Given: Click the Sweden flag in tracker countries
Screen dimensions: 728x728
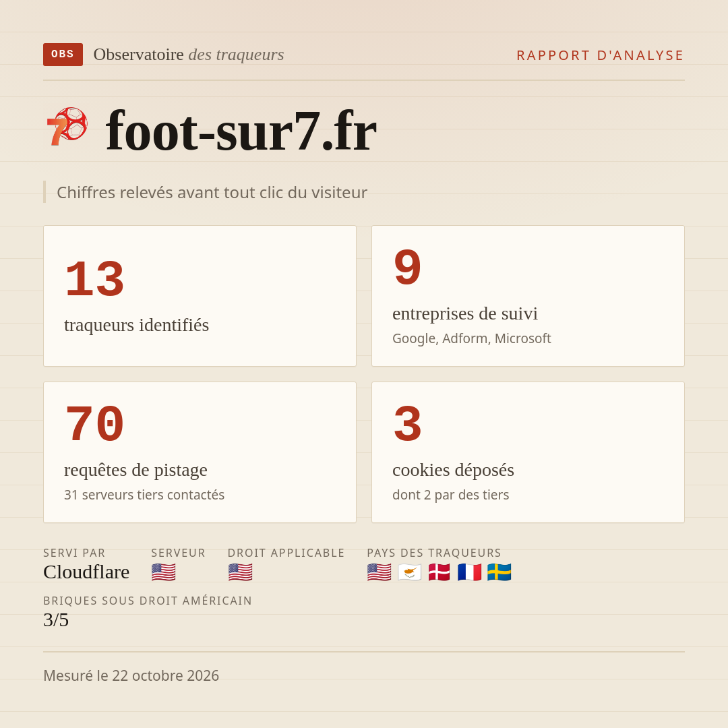Looking at the screenshot, I should [x=499, y=572].
